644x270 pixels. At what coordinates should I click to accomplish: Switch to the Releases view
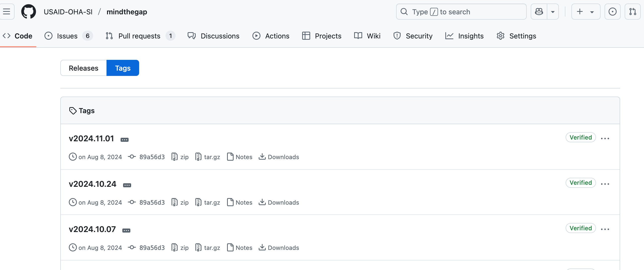tap(83, 68)
